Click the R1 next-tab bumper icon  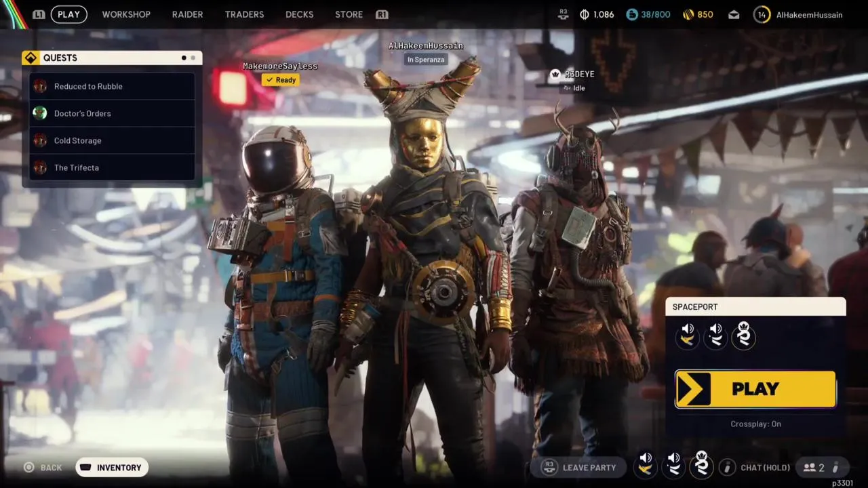pos(382,14)
